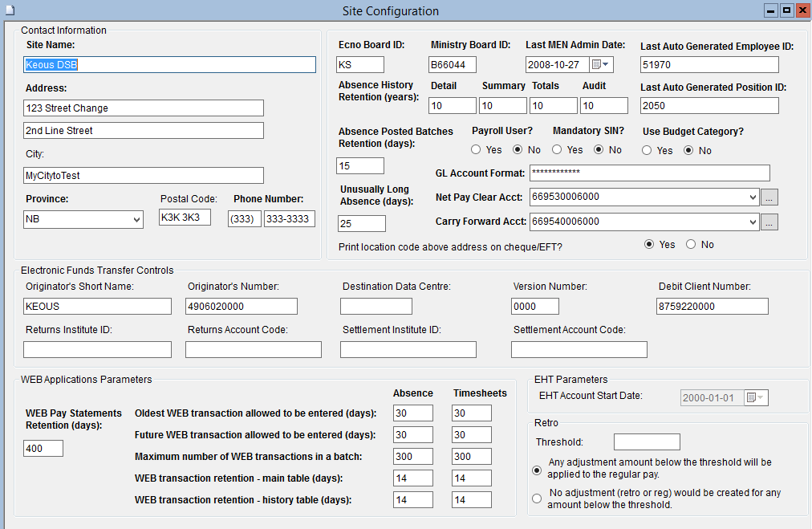Viewport: 812px width, 529px height.
Task: Choose Yes for Use Budget Category
Action: 647,150
